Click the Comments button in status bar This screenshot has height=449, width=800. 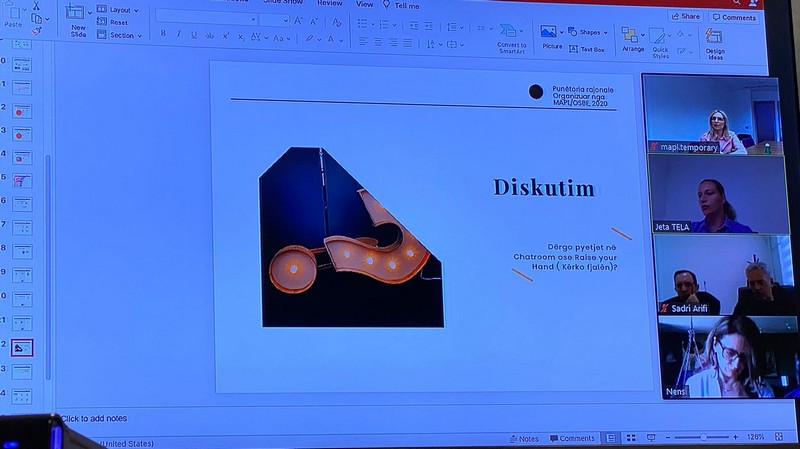tap(572, 438)
